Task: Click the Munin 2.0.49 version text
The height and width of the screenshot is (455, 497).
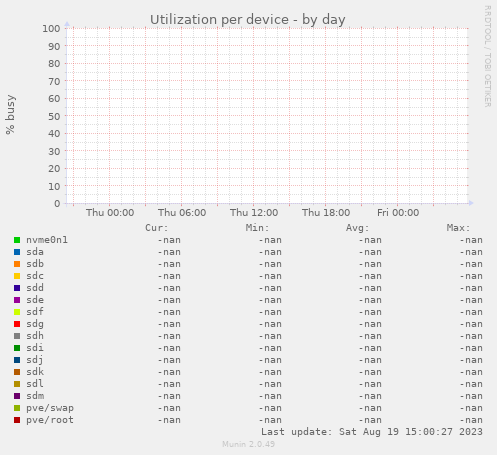Action: click(x=248, y=444)
